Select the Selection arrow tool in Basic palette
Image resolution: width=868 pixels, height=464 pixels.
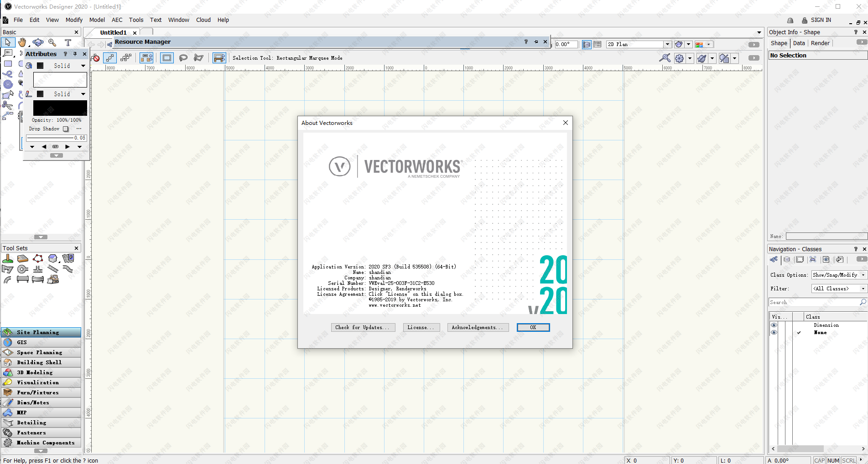point(8,42)
